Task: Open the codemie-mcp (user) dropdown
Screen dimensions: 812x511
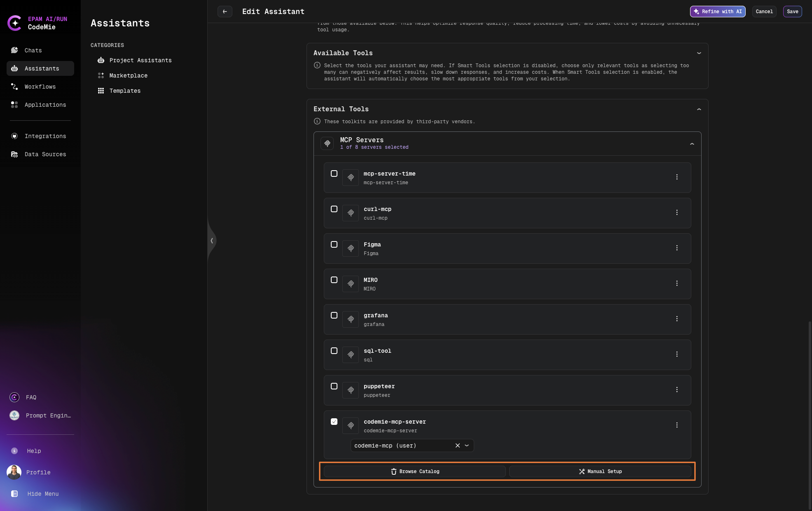Action: pyautogui.click(x=467, y=445)
